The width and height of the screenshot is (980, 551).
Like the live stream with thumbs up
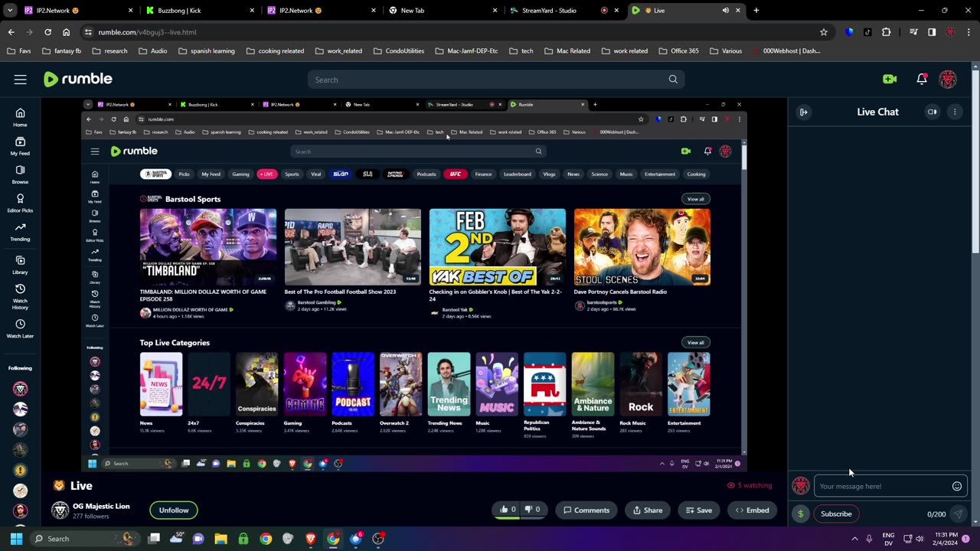point(508,510)
